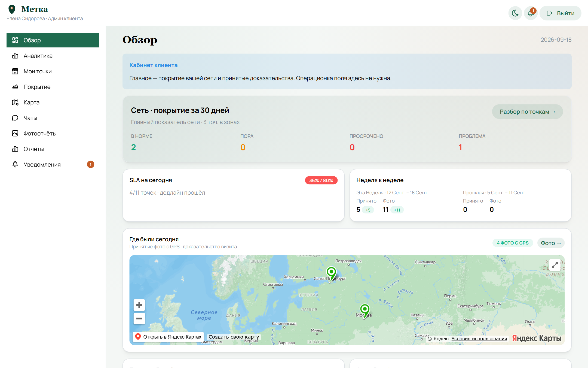This screenshot has height=368, width=588.
Task: Open Карта from the sidebar
Action: (53, 102)
